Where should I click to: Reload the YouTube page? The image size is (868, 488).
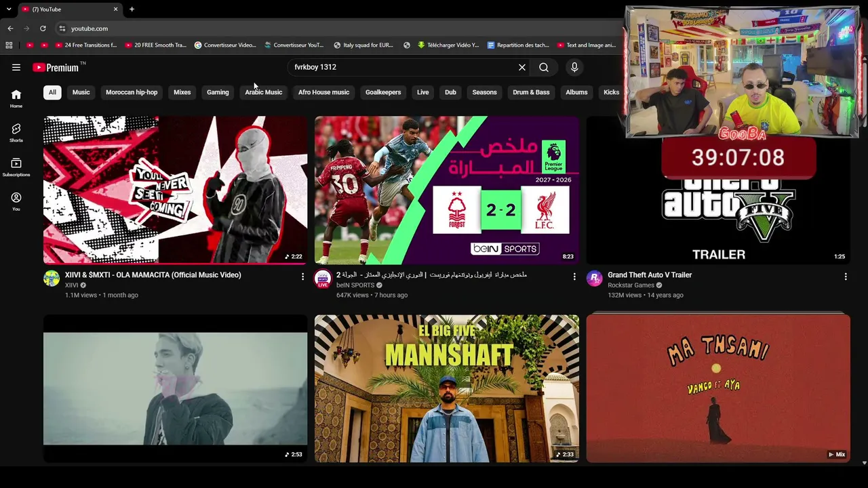(43, 28)
